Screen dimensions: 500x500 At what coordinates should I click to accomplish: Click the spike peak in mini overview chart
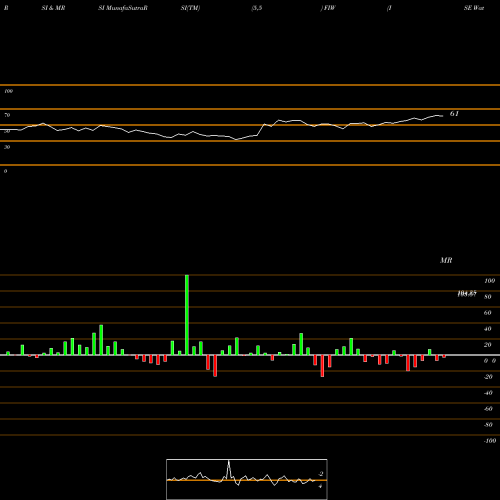tap(229, 461)
